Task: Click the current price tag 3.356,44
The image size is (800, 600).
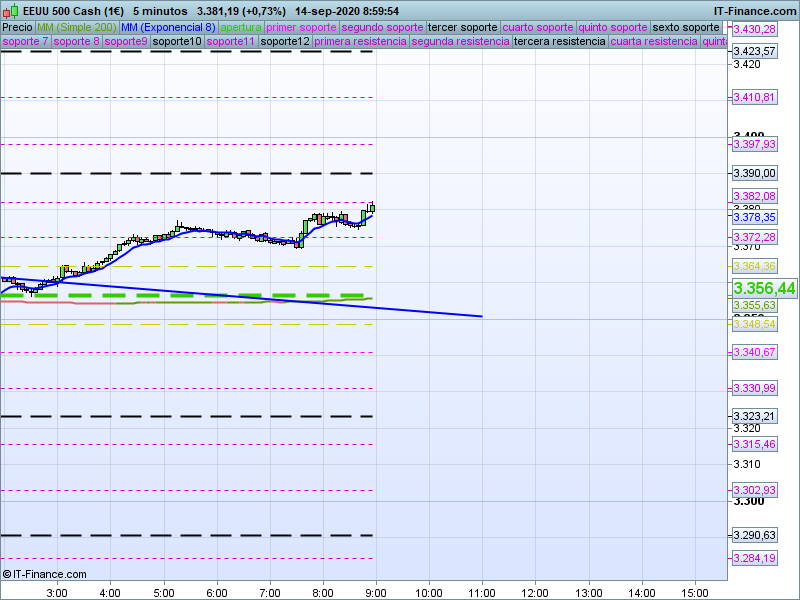Action: [x=764, y=288]
